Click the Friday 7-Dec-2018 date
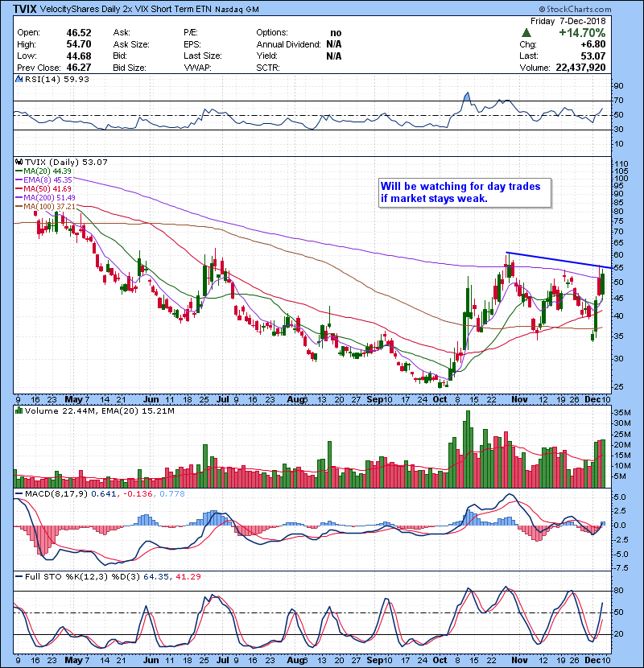Image resolution: width=644 pixels, height=668 pixels. click(x=568, y=21)
